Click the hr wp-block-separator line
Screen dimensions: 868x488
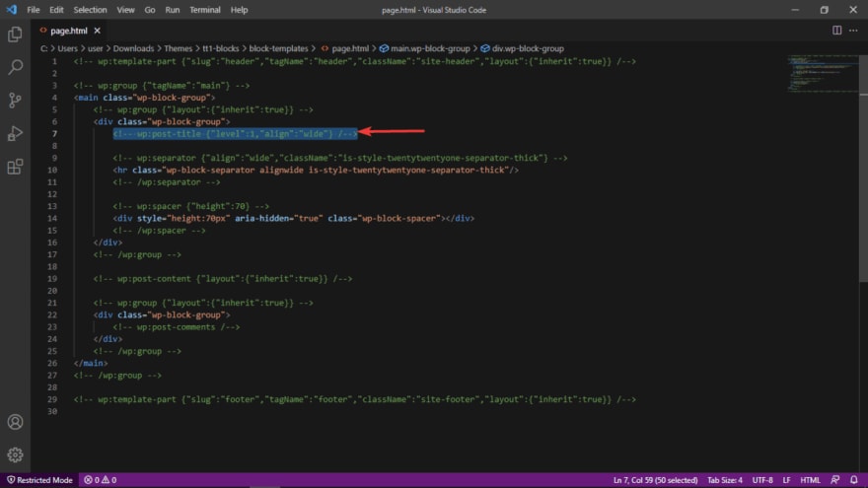[x=316, y=171]
